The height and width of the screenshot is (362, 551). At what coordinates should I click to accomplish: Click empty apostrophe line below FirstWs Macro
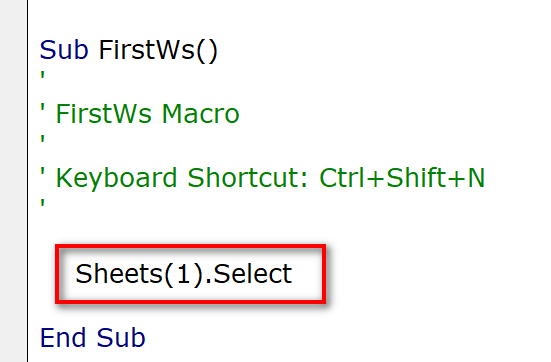click(43, 140)
